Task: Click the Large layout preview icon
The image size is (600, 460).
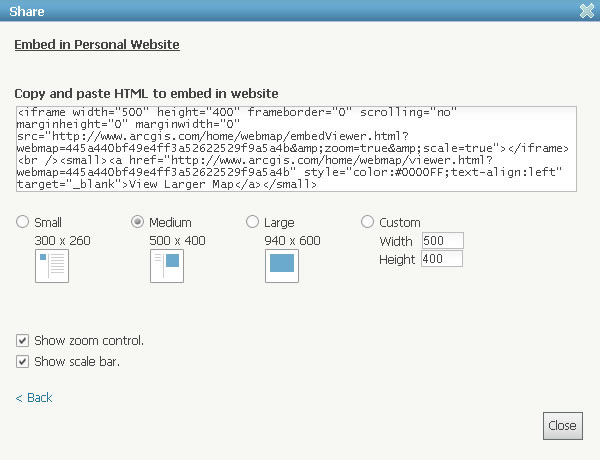Action: (281, 265)
